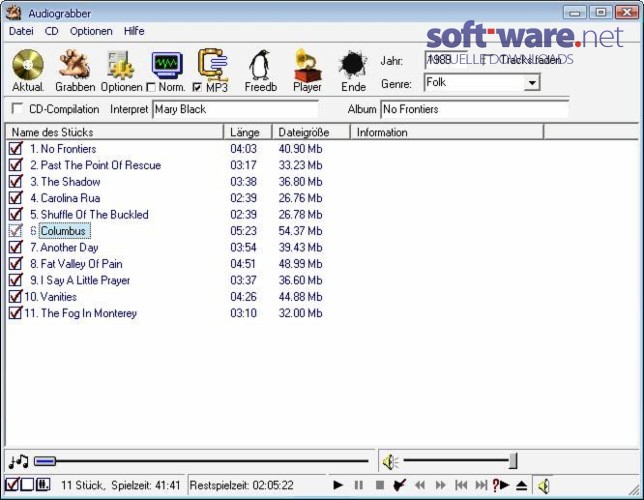This screenshot has width=644, height=500.
Task: Click the music notes icon beside the position slider
Action: click(18, 462)
